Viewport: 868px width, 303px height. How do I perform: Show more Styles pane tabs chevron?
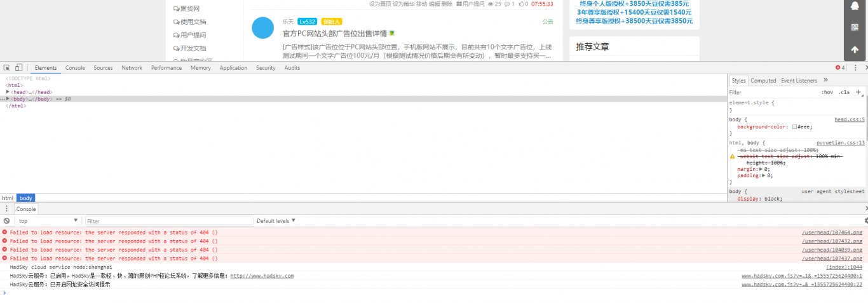[825, 80]
